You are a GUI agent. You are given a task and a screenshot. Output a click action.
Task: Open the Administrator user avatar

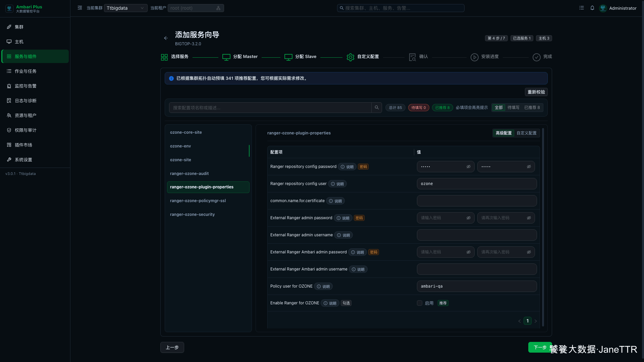coord(603,8)
